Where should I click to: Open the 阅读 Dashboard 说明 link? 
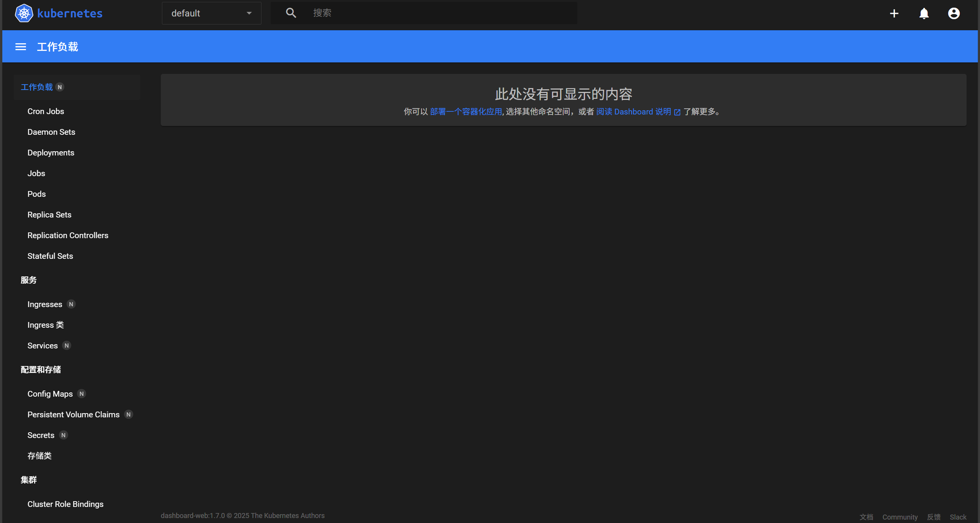(634, 112)
